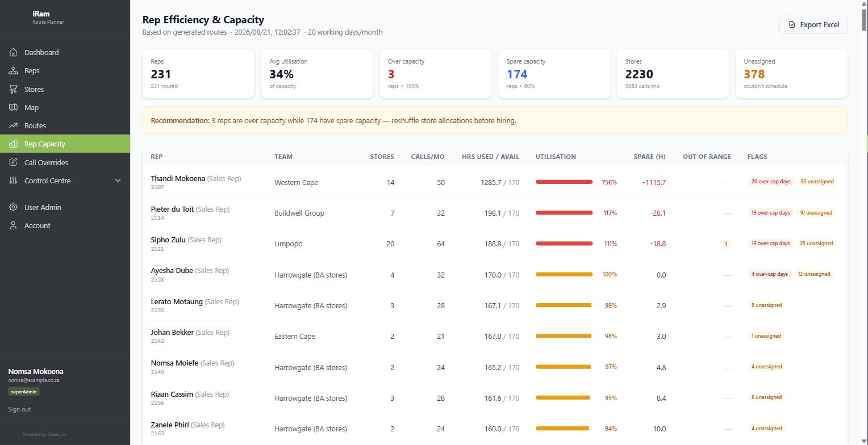Open the Spare capacity summary card
The image size is (868, 445).
[554, 74]
